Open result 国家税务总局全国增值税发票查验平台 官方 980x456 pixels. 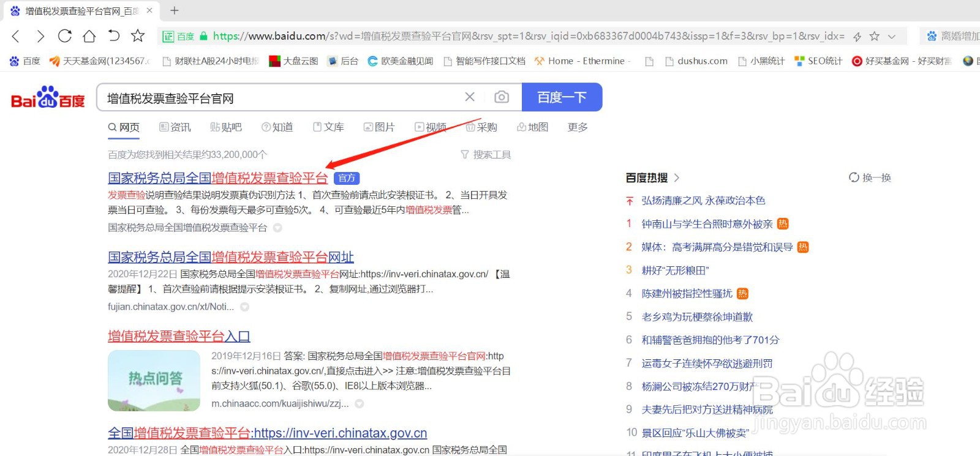coord(218,178)
